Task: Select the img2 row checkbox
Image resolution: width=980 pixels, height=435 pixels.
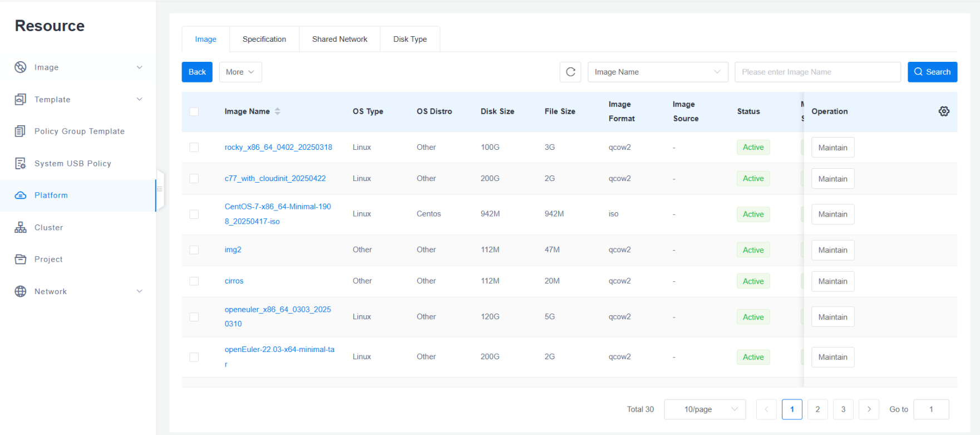Action: pyautogui.click(x=194, y=250)
